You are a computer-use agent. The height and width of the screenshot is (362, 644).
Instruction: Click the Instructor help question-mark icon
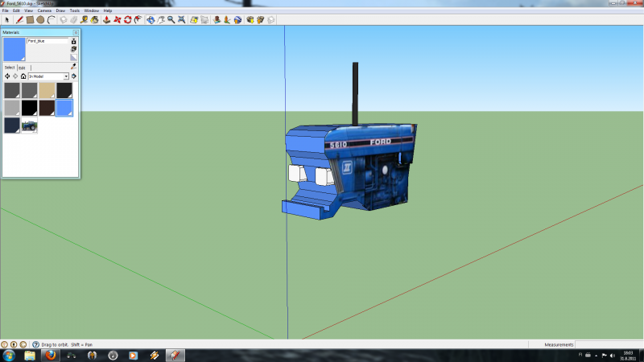coord(35,345)
